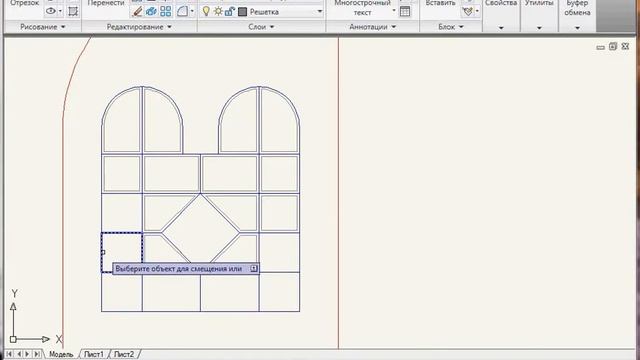
Task: Select the region/boundary square icon in Рисование
Action: pyautogui.click(x=73, y=11)
